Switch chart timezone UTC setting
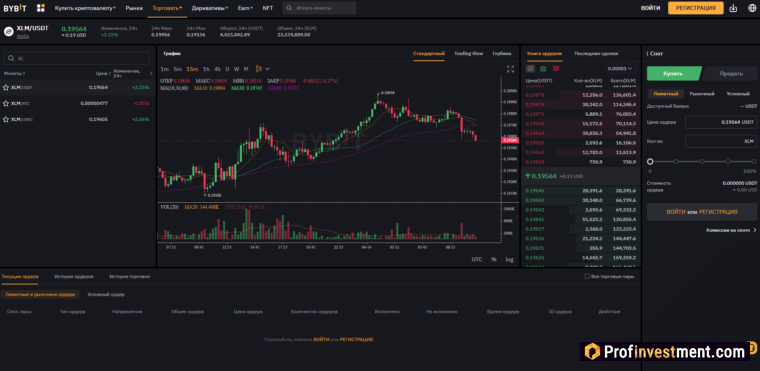 [x=477, y=259]
